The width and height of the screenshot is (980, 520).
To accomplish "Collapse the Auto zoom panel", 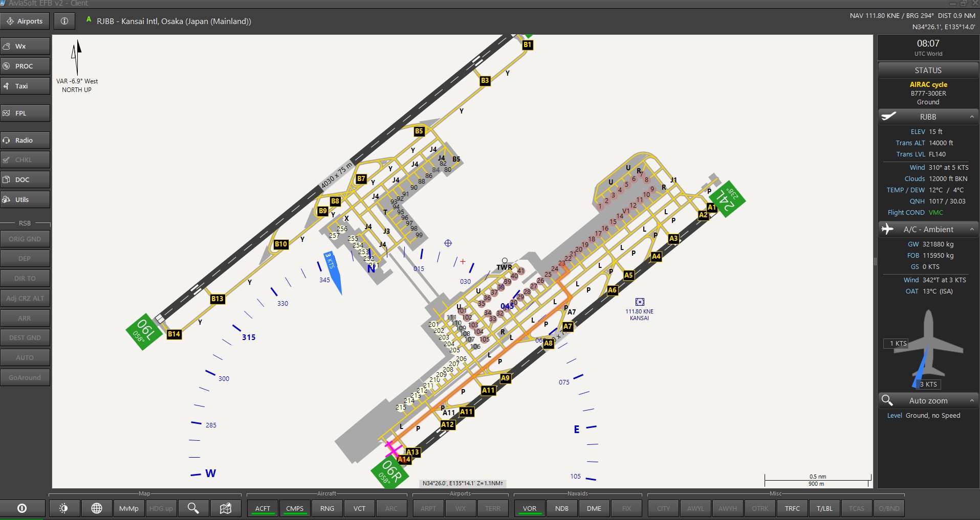I will tap(972, 401).
